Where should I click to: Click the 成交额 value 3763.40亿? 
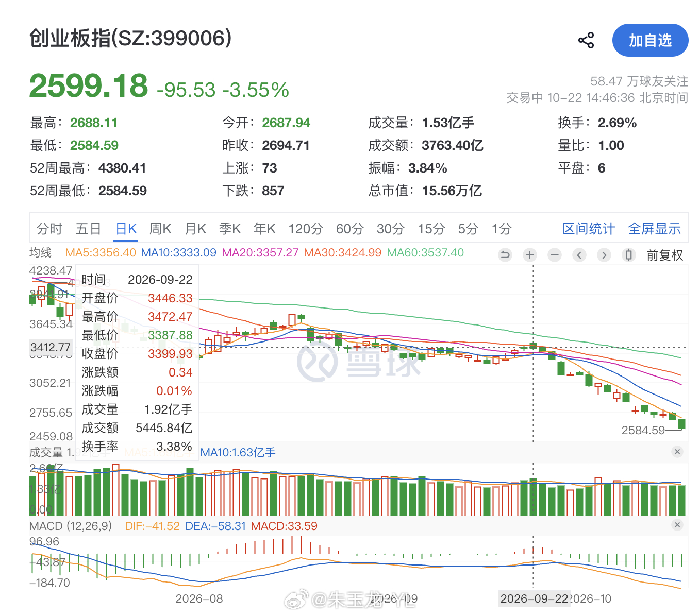453,145
